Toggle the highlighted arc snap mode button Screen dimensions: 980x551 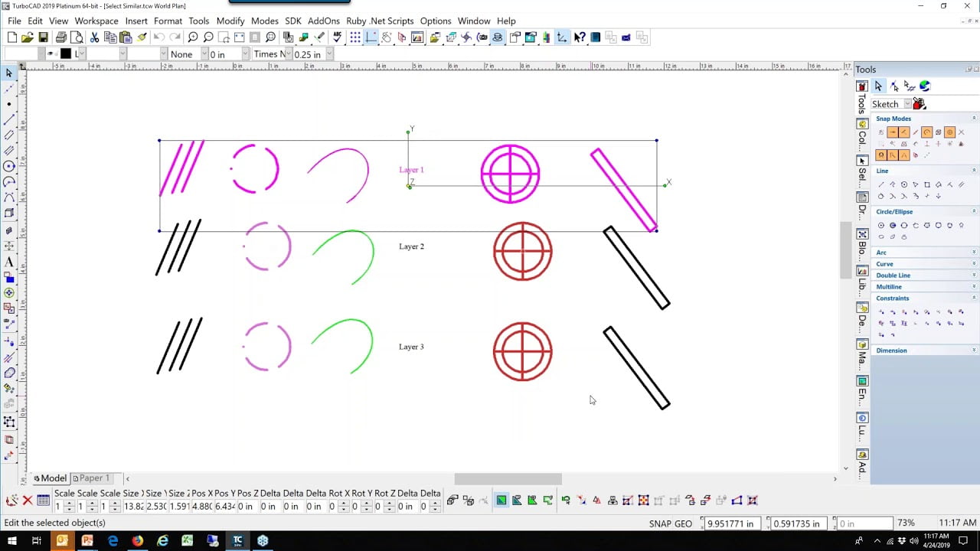click(x=927, y=132)
